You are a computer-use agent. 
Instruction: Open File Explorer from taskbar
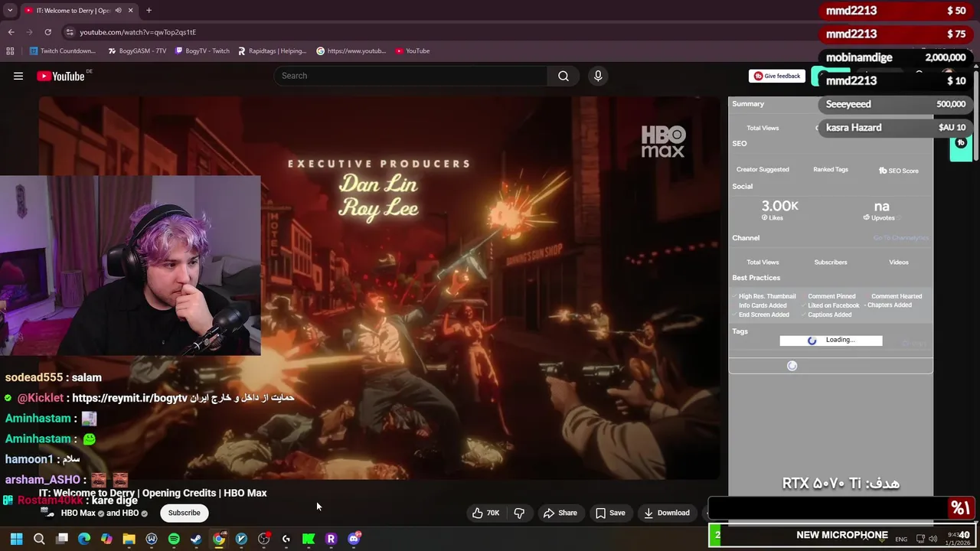coord(129,539)
